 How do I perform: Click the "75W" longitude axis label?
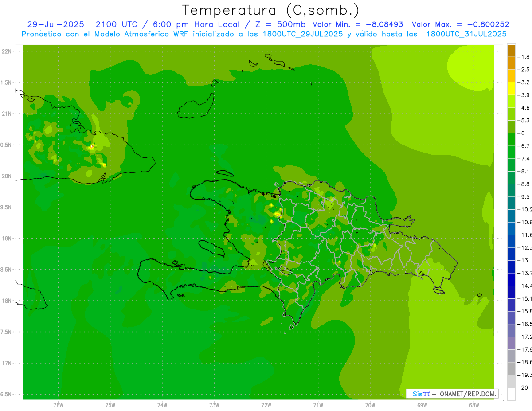pos(110,405)
